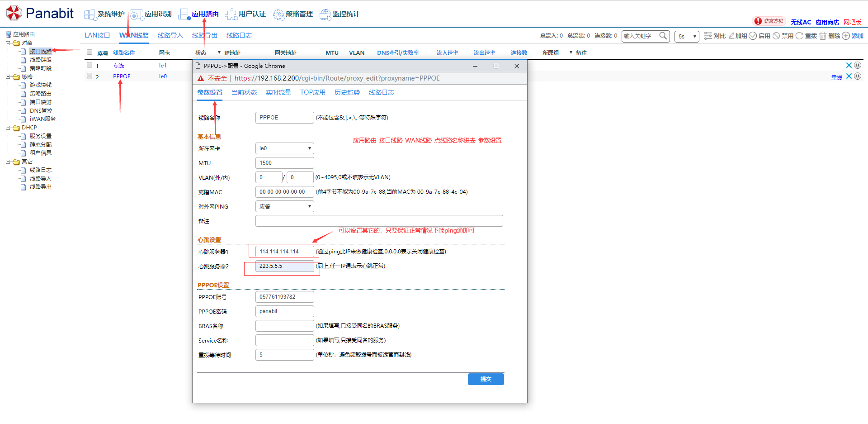Click the 重拨 link in PPPOE row

click(x=837, y=77)
